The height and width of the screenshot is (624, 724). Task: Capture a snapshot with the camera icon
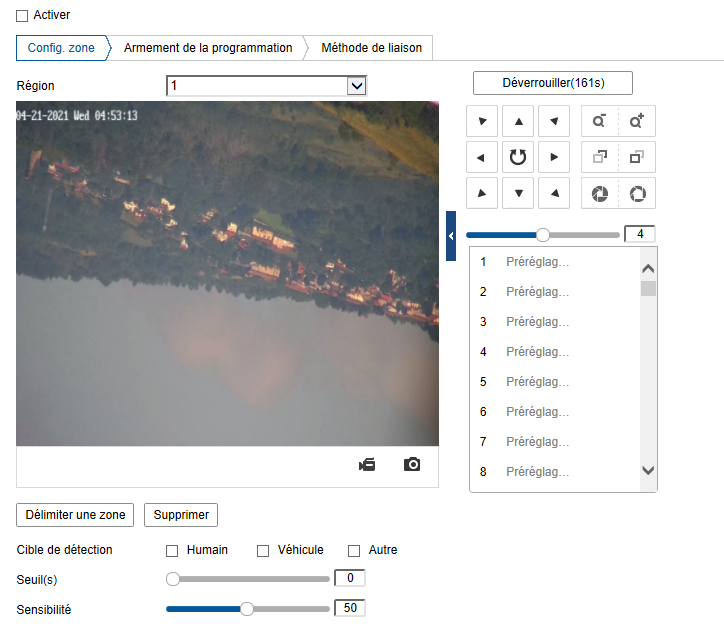[x=412, y=464]
